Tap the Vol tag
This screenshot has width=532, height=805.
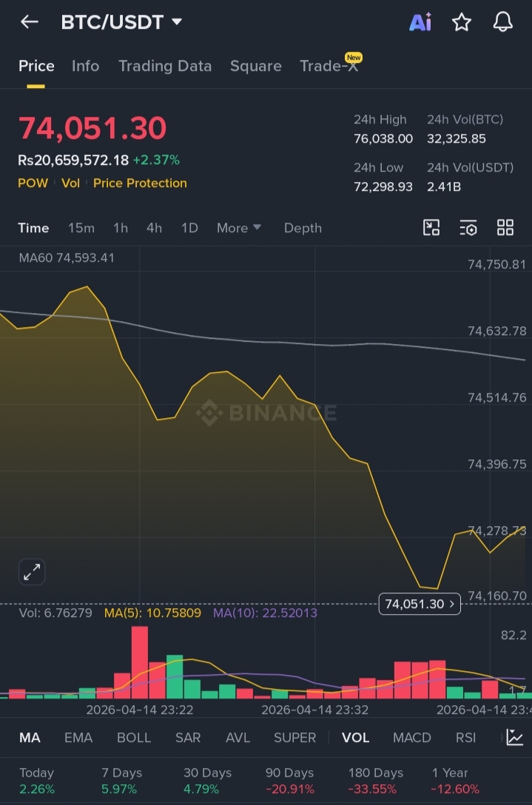71,183
